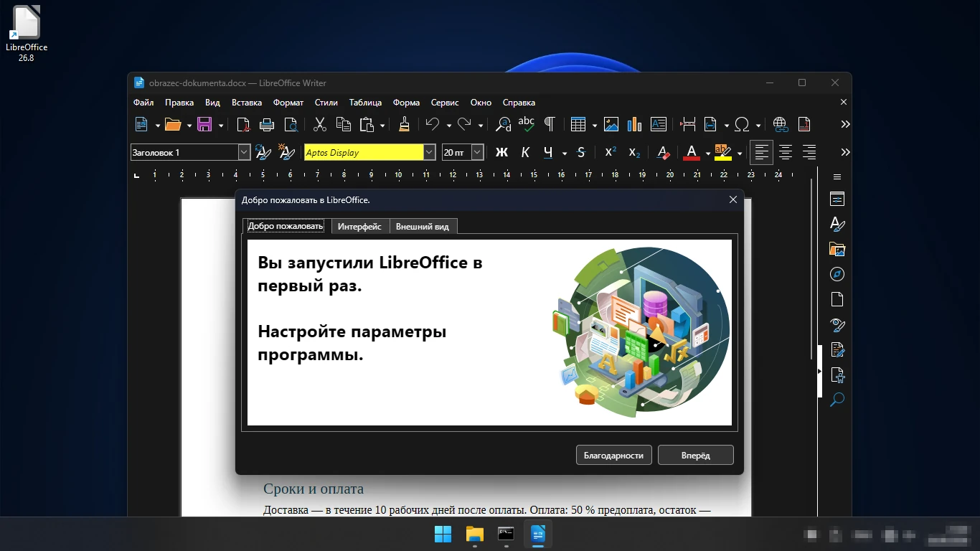The height and width of the screenshot is (551, 980).
Task: Expand the highlighting color palette arrow
Action: click(740, 153)
